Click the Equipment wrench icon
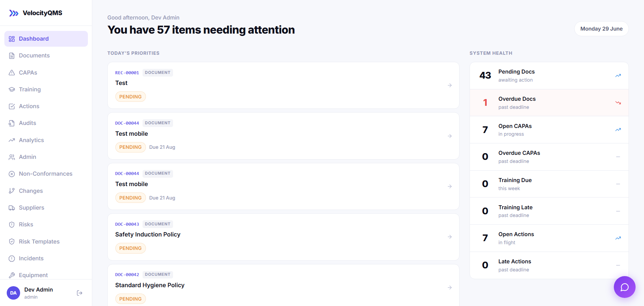The image size is (644, 306). click(x=12, y=275)
